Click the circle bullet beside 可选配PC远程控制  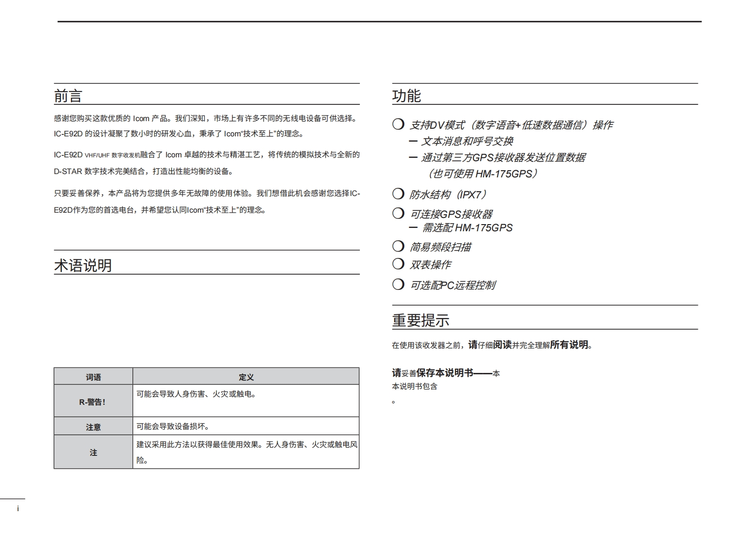[398, 284]
